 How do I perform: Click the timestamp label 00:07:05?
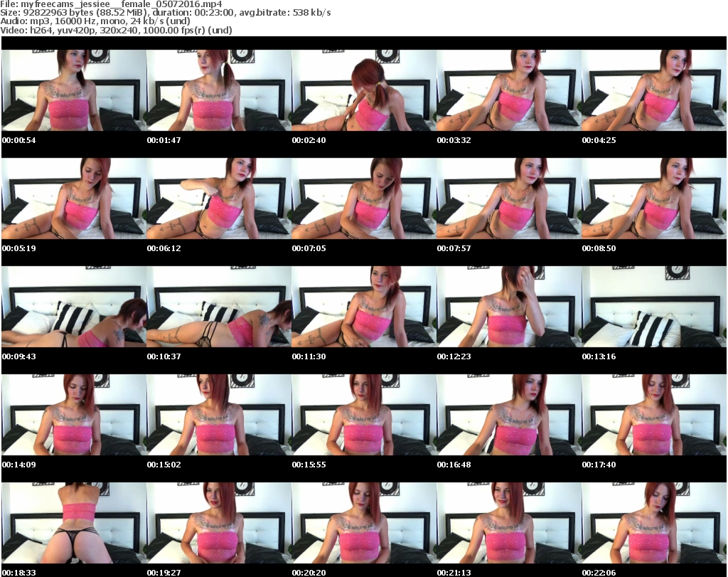click(x=309, y=248)
